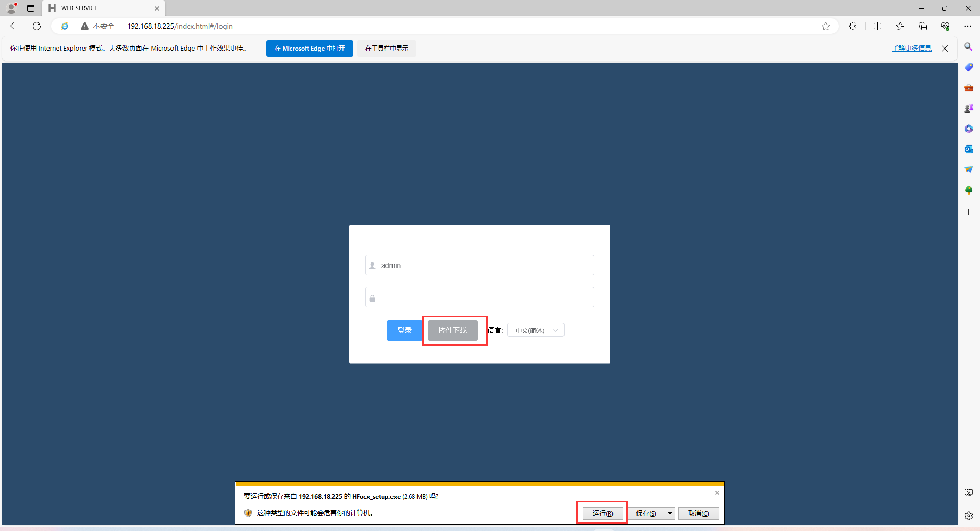Click the password input field
Viewport: 980px width, 531px height.
480,298
